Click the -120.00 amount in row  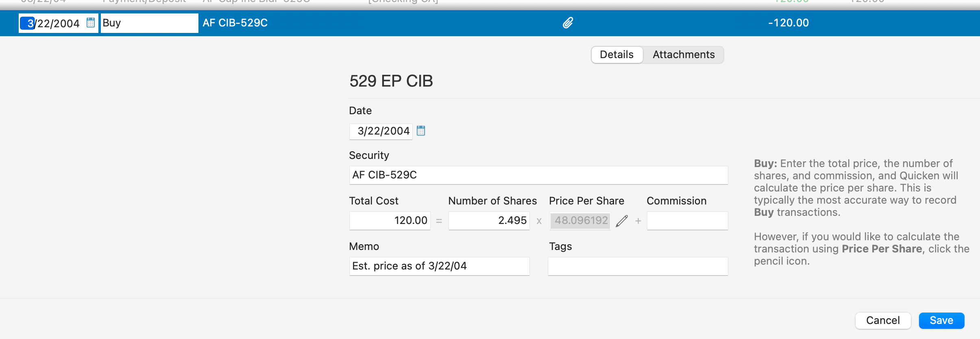(788, 23)
